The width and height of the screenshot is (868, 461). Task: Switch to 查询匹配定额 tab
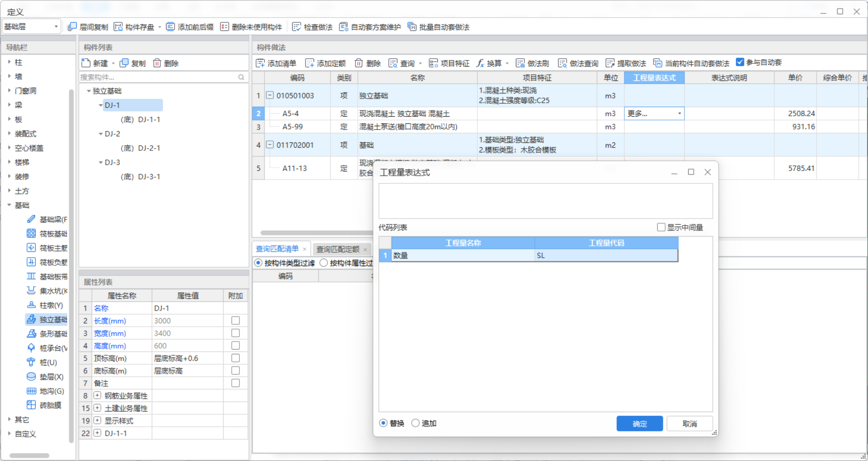pos(338,249)
